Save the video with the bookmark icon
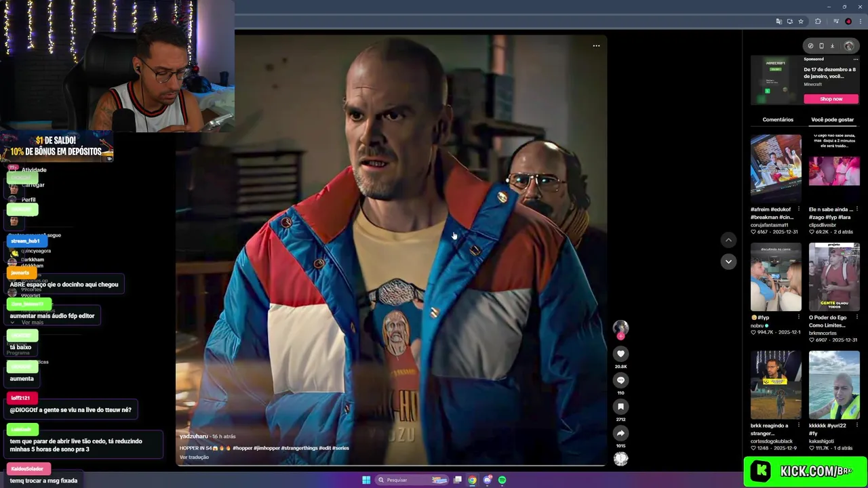The height and width of the screenshot is (488, 868). click(x=620, y=407)
